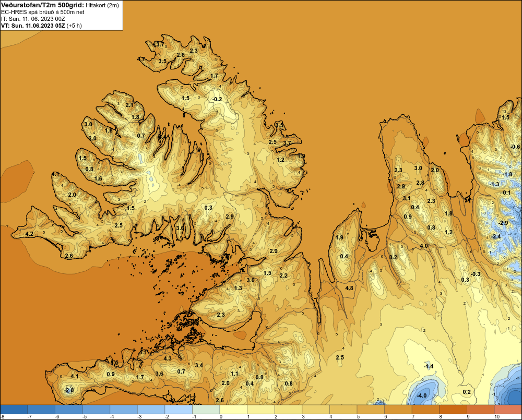Click the -1.3 temperature value on map
The width and height of the screenshot is (522, 420).
click(494, 184)
